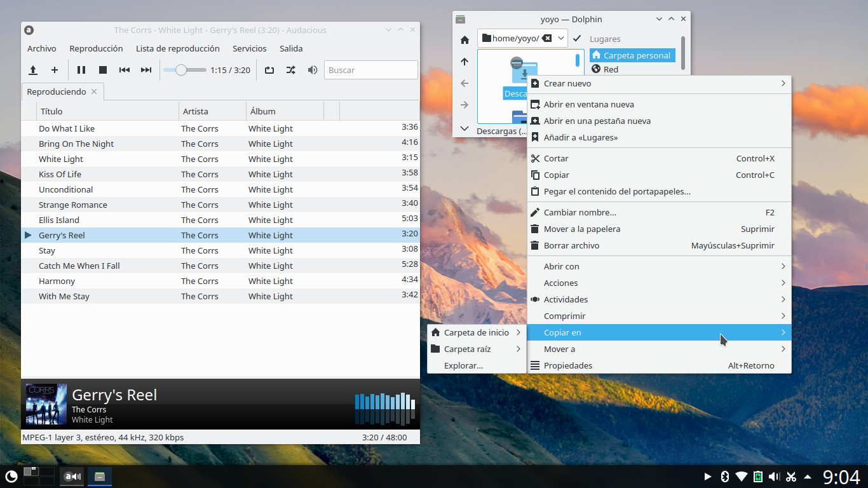Viewport: 868px width, 488px height.
Task: Click Explorar... in the submenu
Action: [x=463, y=365]
